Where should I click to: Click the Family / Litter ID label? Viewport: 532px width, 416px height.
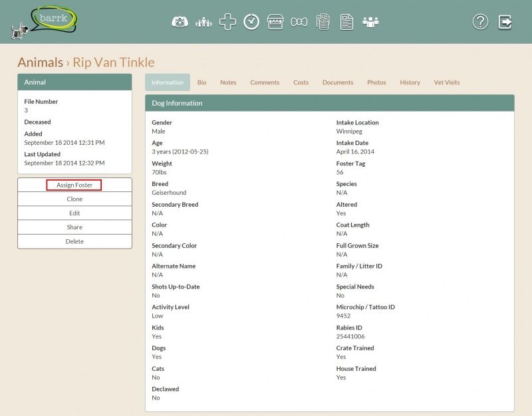(359, 266)
